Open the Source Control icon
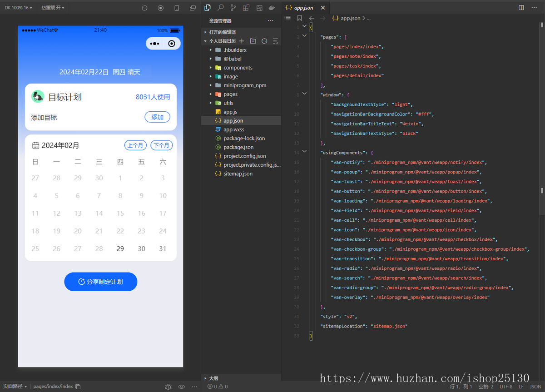The width and height of the screenshot is (545, 392). tap(233, 8)
